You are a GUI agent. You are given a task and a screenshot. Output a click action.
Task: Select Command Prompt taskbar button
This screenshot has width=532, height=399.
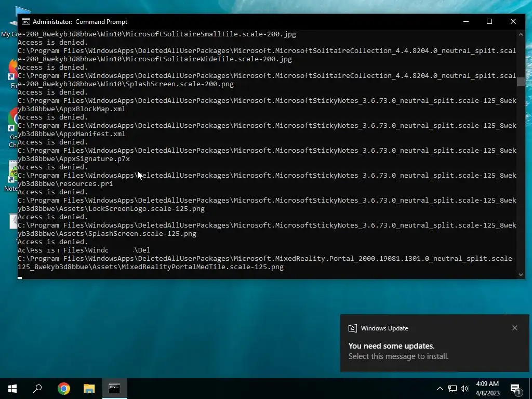(115, 389)
